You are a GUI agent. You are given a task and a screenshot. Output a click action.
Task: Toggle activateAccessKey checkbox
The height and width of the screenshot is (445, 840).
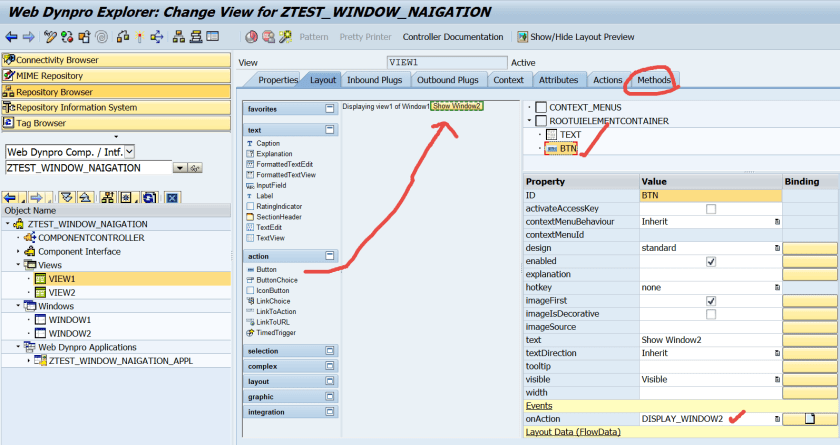point(711,209)
